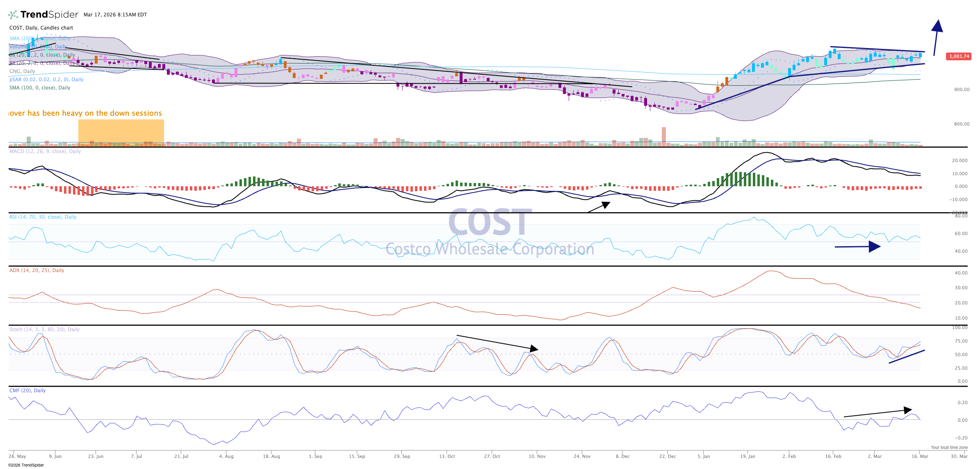Select the SMA (100, 0, close) indicator label
Screen dimensions: 980x469
tap(40, 88)
